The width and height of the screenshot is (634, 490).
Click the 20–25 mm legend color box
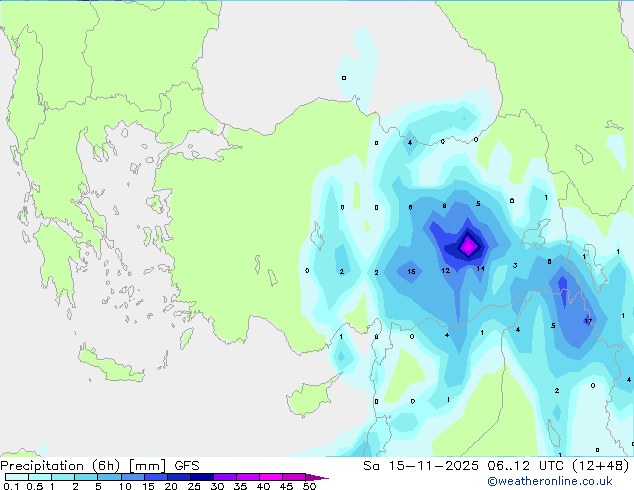tap(179, 477)
